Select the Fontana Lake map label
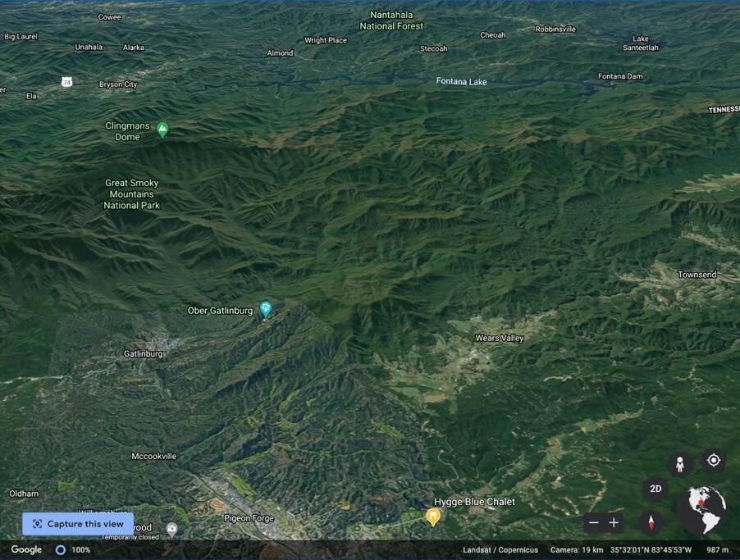Screen dimensions: 740x560 pyautogui.click(x=461, y=81)
